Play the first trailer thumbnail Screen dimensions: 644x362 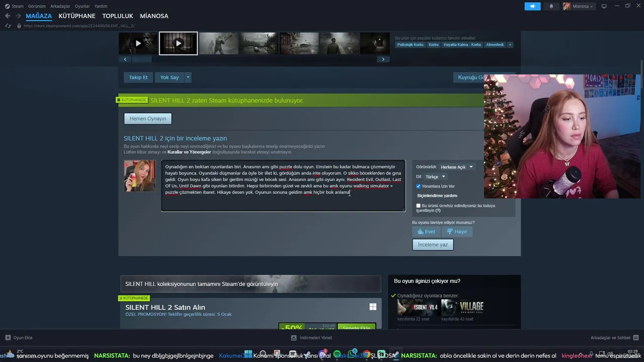click(138, 43)
